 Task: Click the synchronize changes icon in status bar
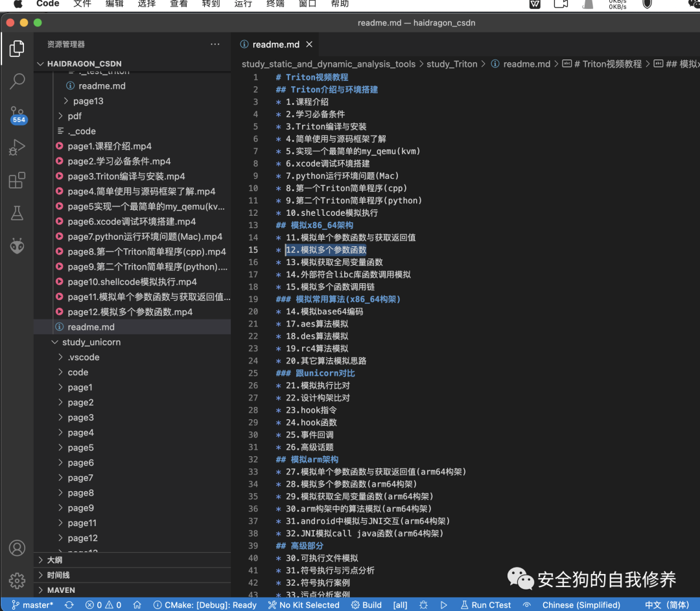coord(69,605)
